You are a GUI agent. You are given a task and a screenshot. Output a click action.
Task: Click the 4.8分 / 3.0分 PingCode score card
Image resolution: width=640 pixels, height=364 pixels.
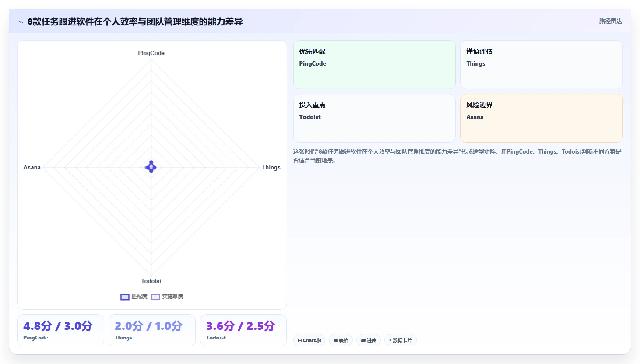pos(60,330)
